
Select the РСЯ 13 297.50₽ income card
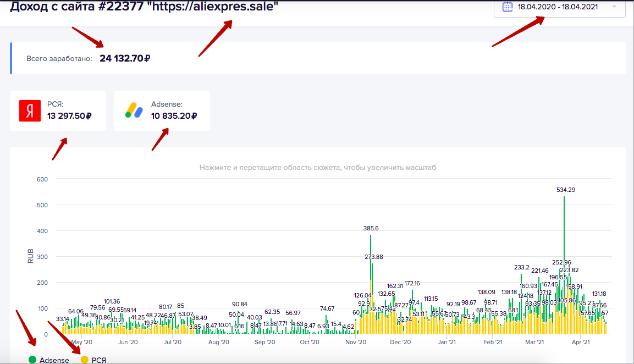click(x=58, y=111)
